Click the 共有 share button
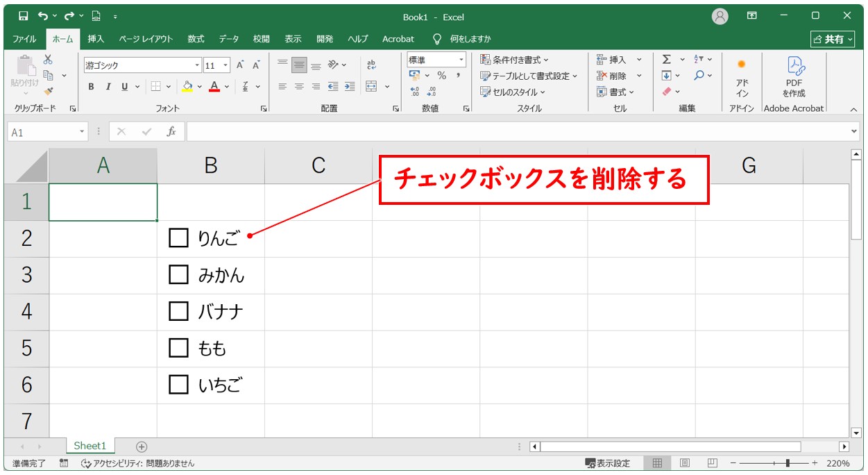Viewport: 868px width, 475px height. 833,40
